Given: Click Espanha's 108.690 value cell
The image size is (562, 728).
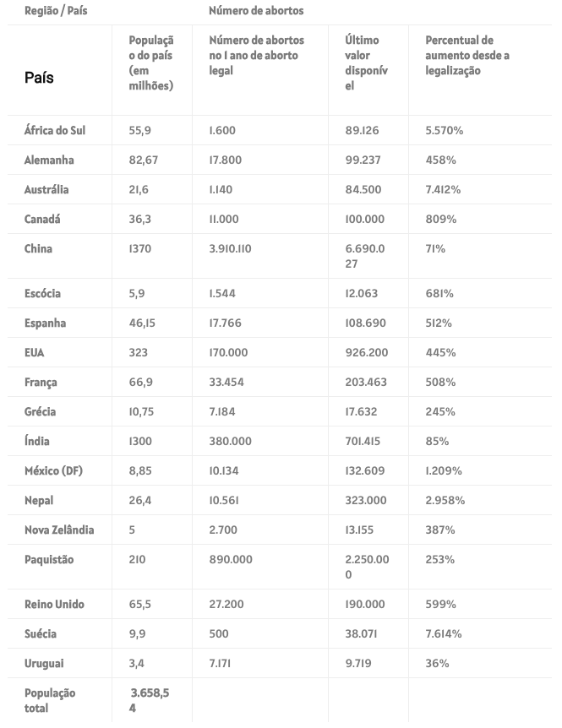Looking at the screenshot, I should 365,323.
